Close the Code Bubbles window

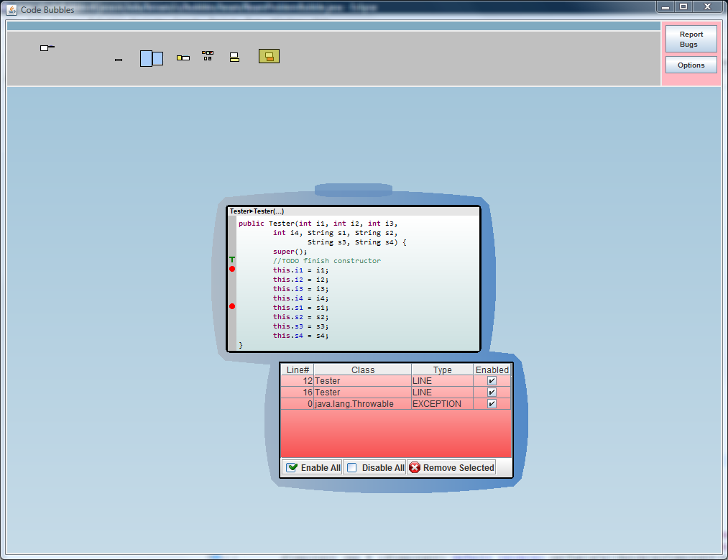tap(708, 7)
